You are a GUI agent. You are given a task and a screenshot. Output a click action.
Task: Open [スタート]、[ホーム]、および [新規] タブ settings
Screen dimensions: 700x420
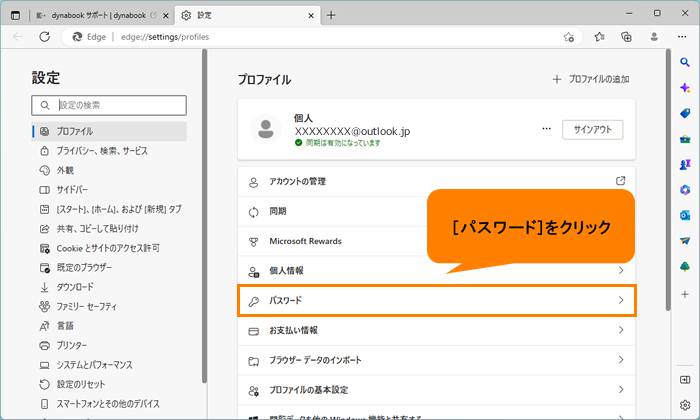click(109, 209)
